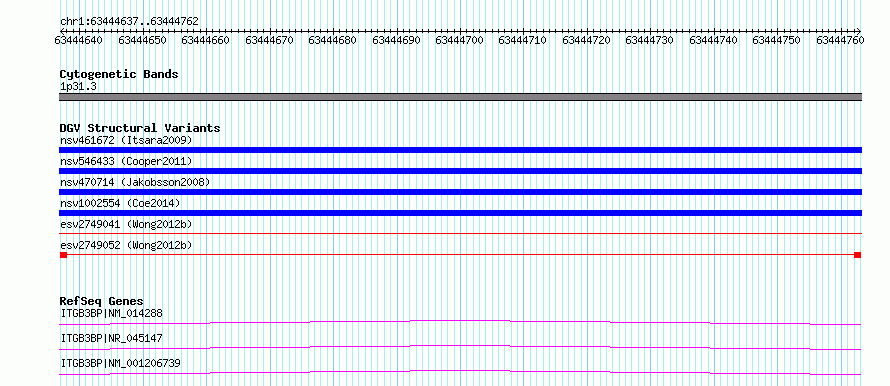The height and width of the screenshot is (386, 890).
Task: Open variant nsv546433 (Cooper2011) label
Action: [x=126, y=161]
